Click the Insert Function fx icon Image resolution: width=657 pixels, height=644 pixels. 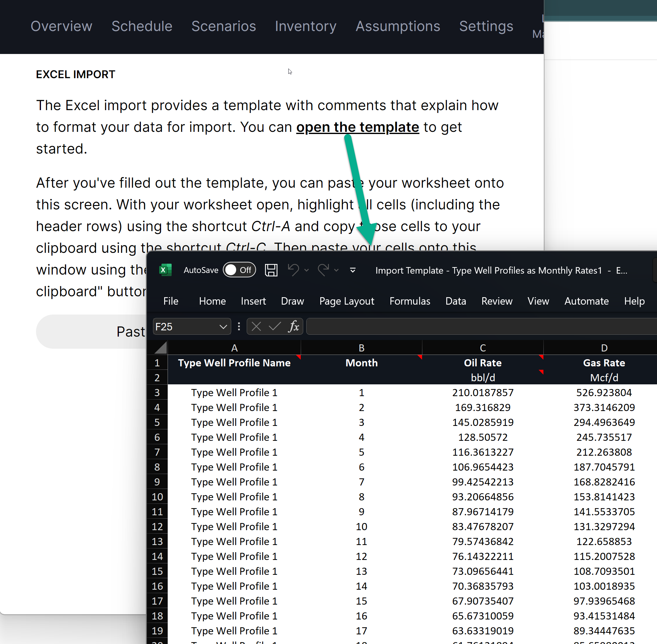click(x=294, y=326)
